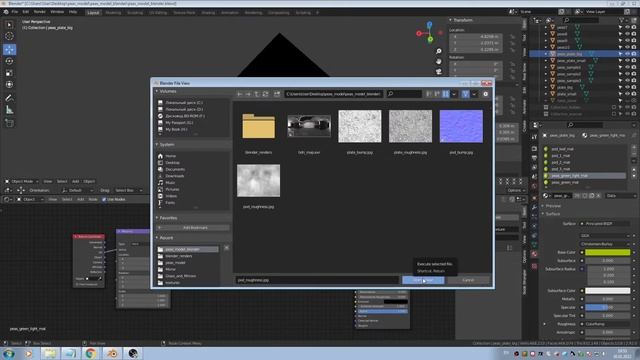The image size is (640, 360).
Task: Open the File menu
Action: pyautogui.click(x=15, y=12)
